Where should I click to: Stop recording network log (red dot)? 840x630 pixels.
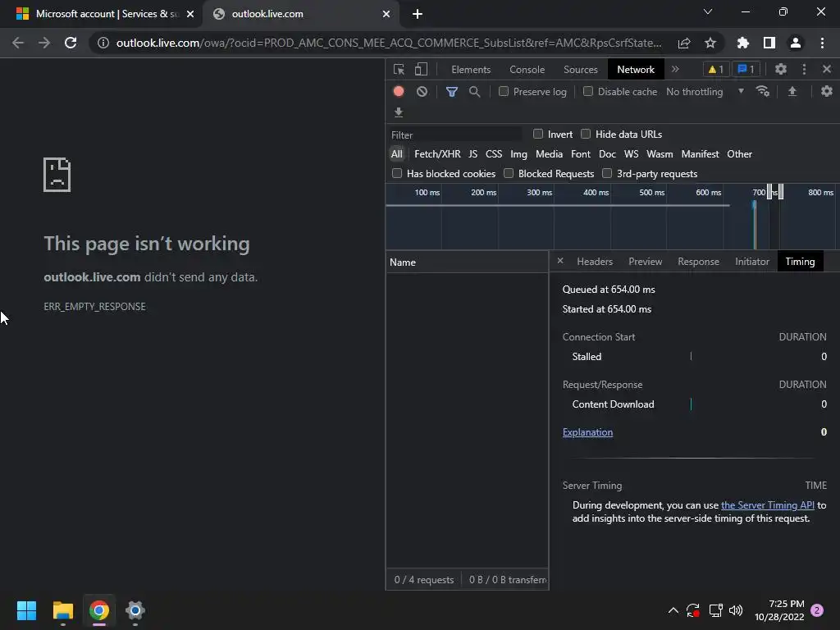pos(399,92)
